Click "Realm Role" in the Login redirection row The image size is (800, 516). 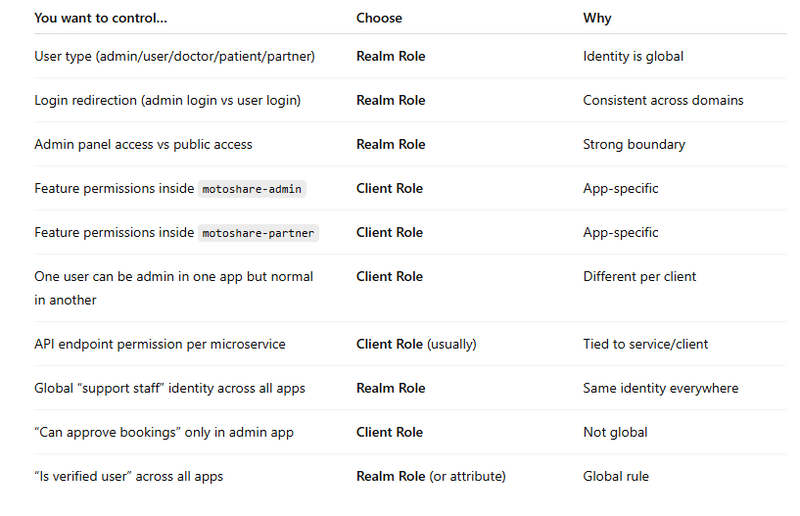click(x=390, y=100)
